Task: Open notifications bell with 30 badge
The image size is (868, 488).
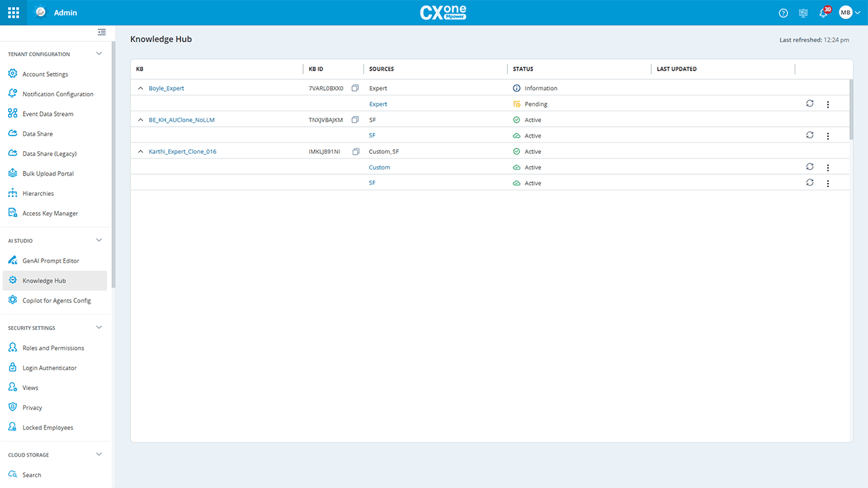Action: [x=823, y=13]
